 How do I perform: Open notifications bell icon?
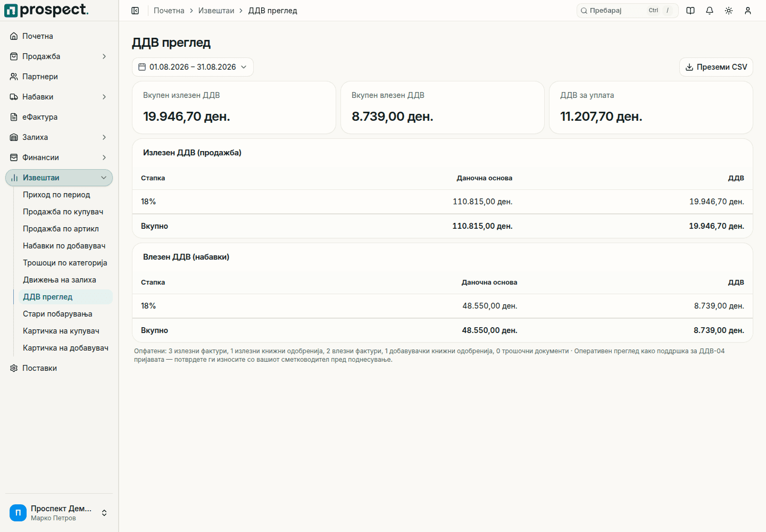coord(710,11)
